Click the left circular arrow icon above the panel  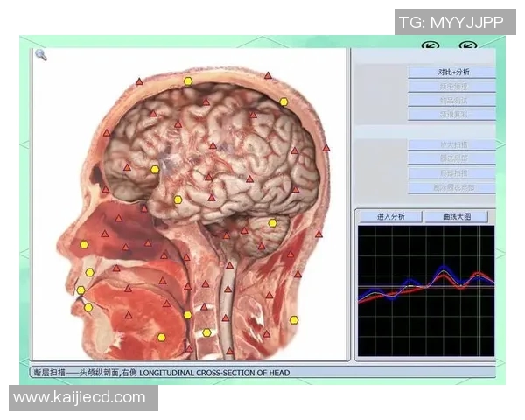tap(429, 45)
